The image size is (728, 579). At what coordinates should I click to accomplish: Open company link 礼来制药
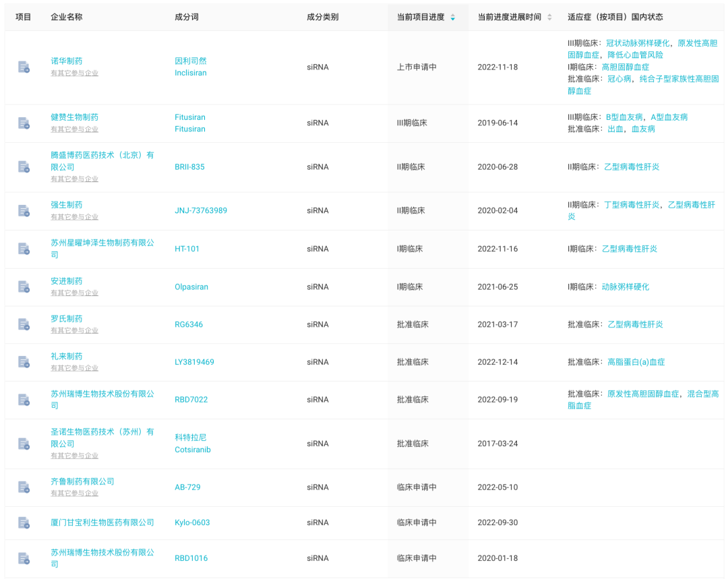tap(66, 356)
